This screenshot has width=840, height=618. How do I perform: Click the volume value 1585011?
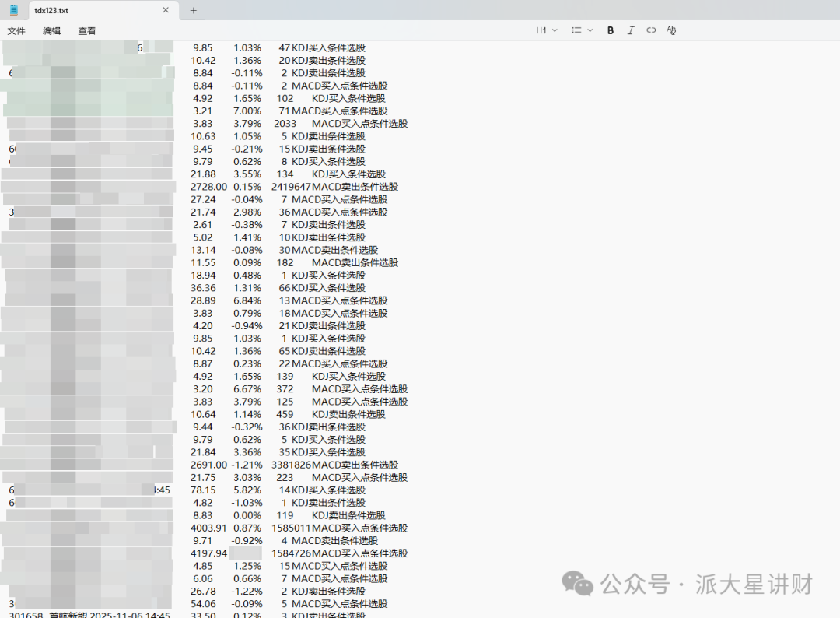(291, 528)
